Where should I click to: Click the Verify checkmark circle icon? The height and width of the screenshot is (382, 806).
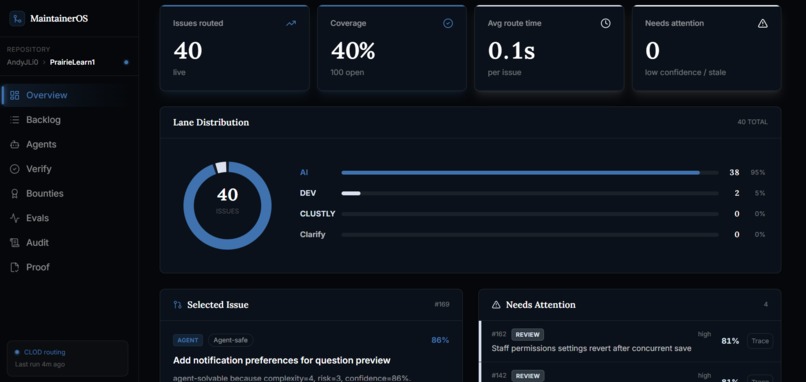tap(14, 169)
